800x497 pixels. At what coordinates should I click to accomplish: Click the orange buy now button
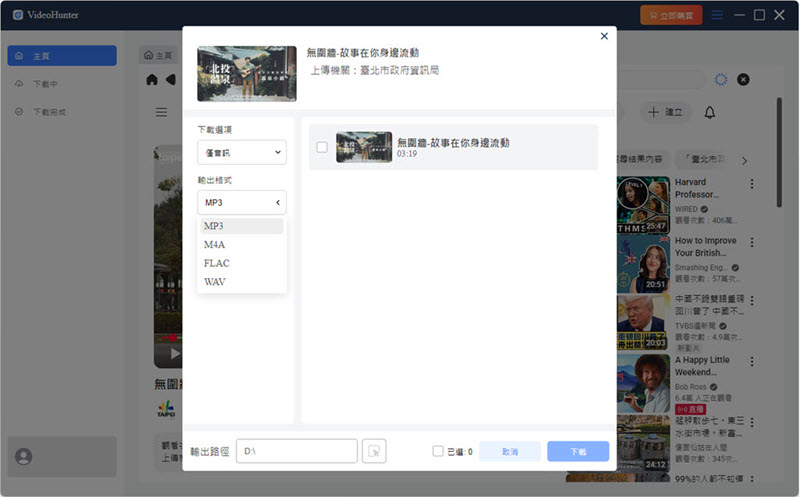coord(671,15)
